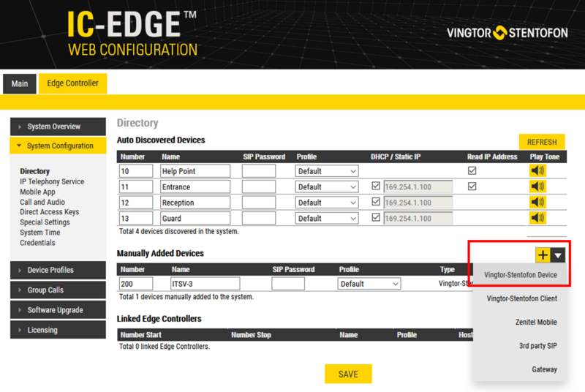Image resolution: width=585 pixels, height=392 pixels.
Task: Switch to the Main tab
Action: [x=20, y=83]
